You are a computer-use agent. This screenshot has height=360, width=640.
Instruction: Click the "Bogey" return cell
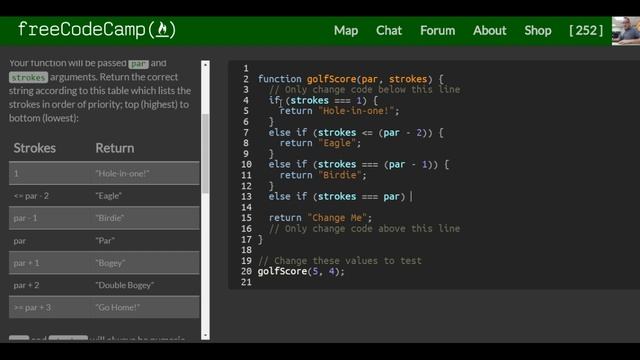110,263
